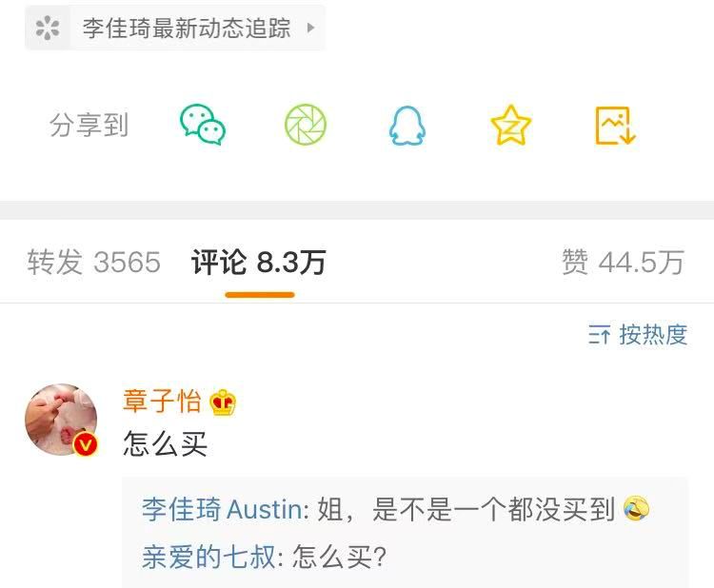Share to Qzone star icon
The height and width of the screenshot is (588, 714).
510,126
